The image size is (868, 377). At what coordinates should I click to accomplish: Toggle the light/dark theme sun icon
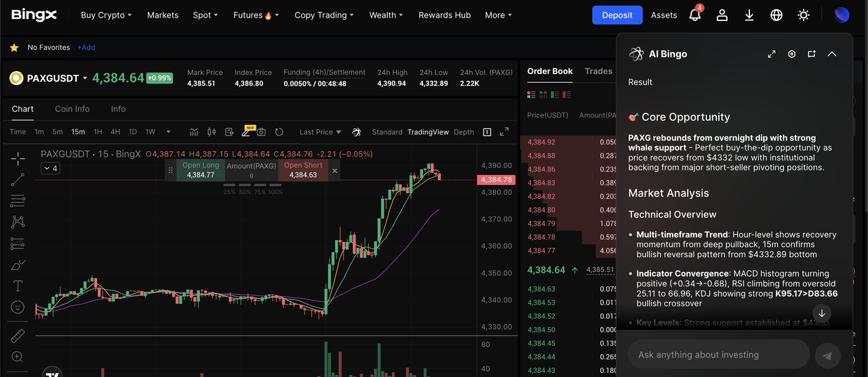(x=804, y=15)
